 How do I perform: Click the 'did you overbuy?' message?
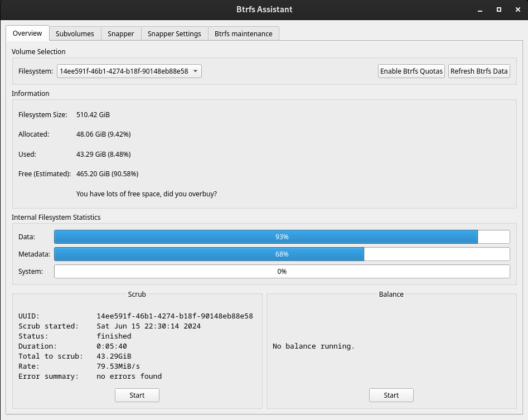(x=147, y=194)
